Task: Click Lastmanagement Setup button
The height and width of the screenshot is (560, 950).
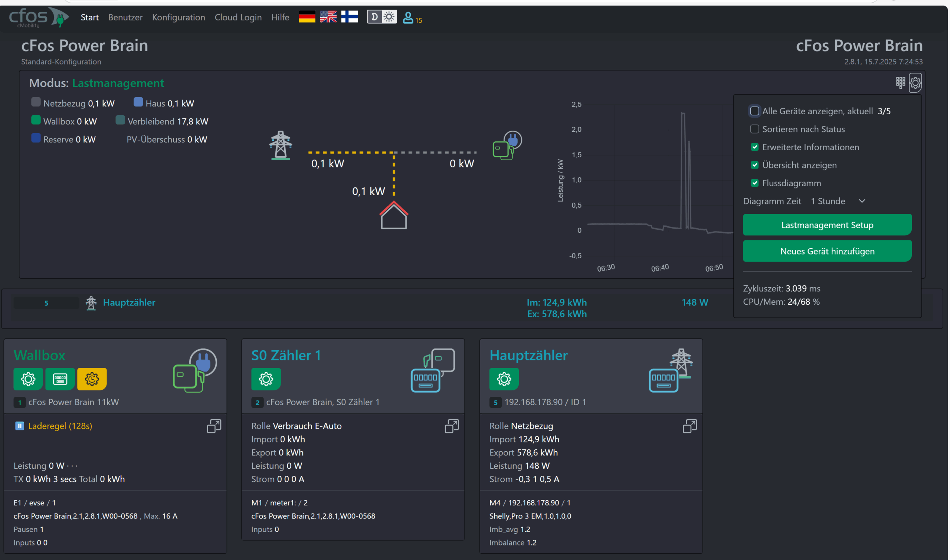Action: tap(828, 225)
